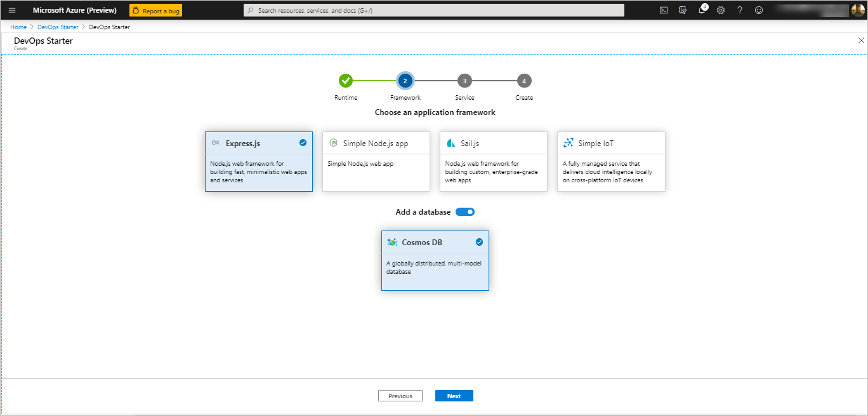Click the Report a bug button

pyautogui.click(x=155, y=10)
